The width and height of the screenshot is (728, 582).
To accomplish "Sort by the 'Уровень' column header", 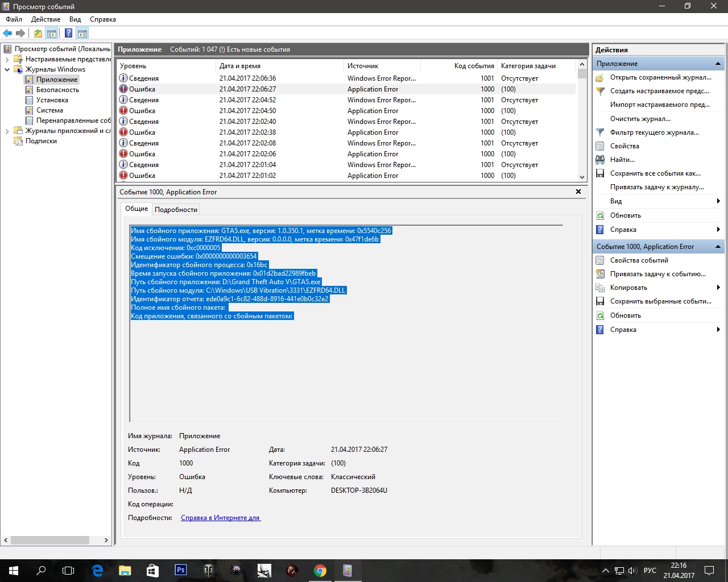I will [166, 66].
